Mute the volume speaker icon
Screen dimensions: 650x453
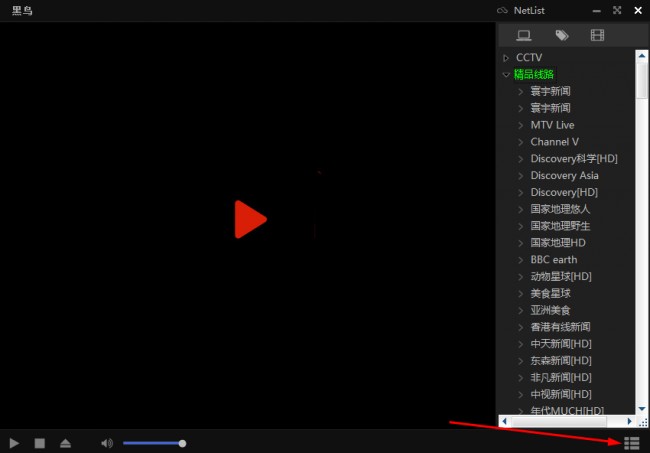(107, 443)
